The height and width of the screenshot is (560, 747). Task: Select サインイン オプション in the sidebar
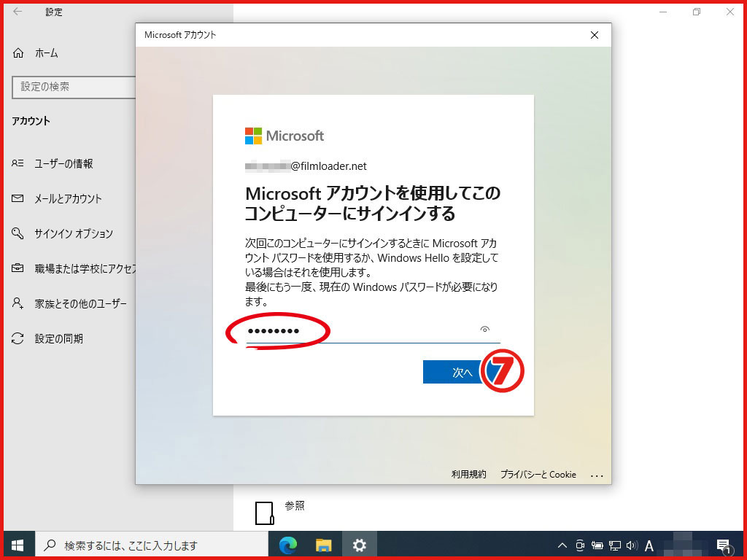click(74, 233)
